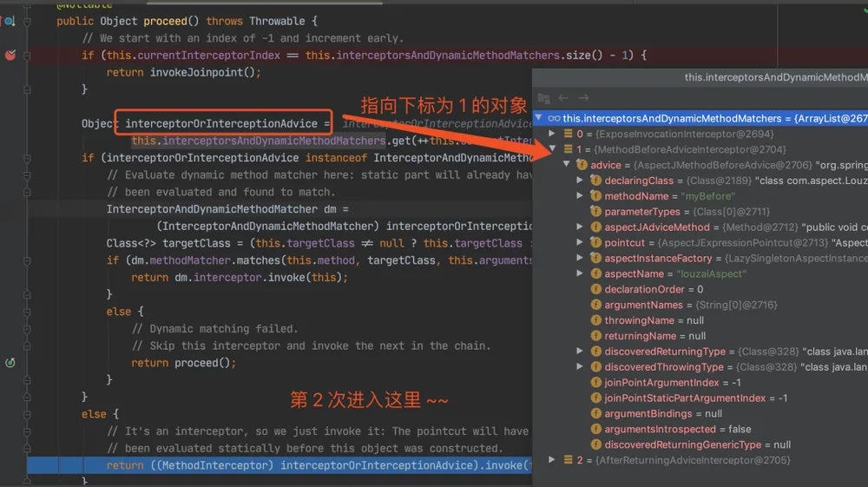Click the back arrow in the evaluate popup

[563, 98]
